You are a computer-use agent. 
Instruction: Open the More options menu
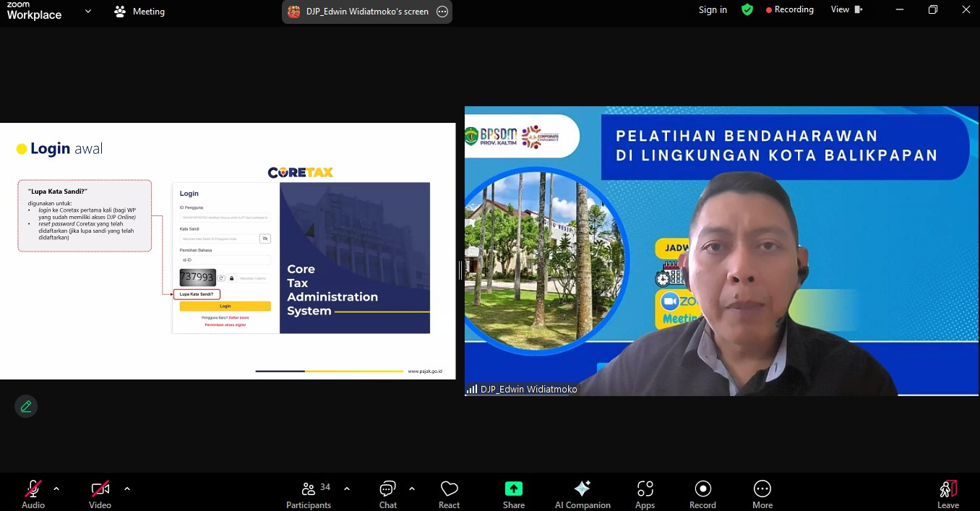pyautogui.click(x=762, y=494)
